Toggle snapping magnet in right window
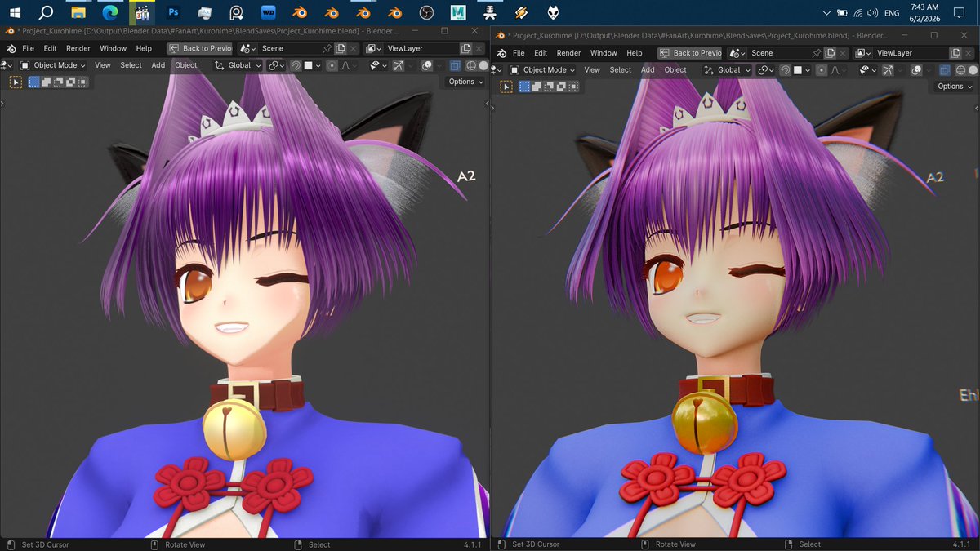This screenshot has height=551, width=980. pos(785,70)
